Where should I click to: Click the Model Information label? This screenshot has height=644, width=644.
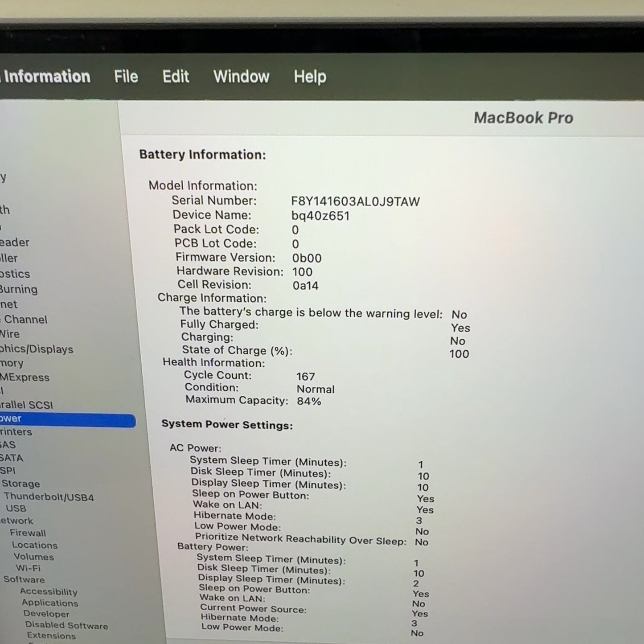[203, 185]
